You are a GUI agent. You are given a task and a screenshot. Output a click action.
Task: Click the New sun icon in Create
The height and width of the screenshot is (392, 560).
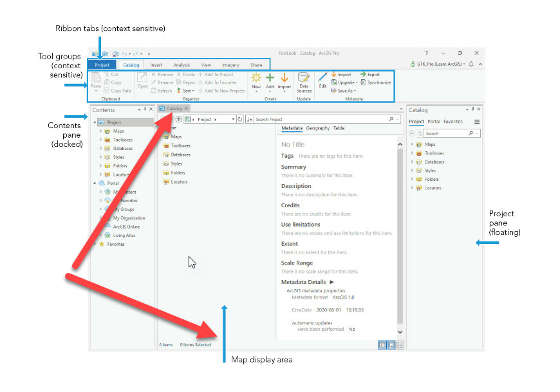[x=256, y=77]
